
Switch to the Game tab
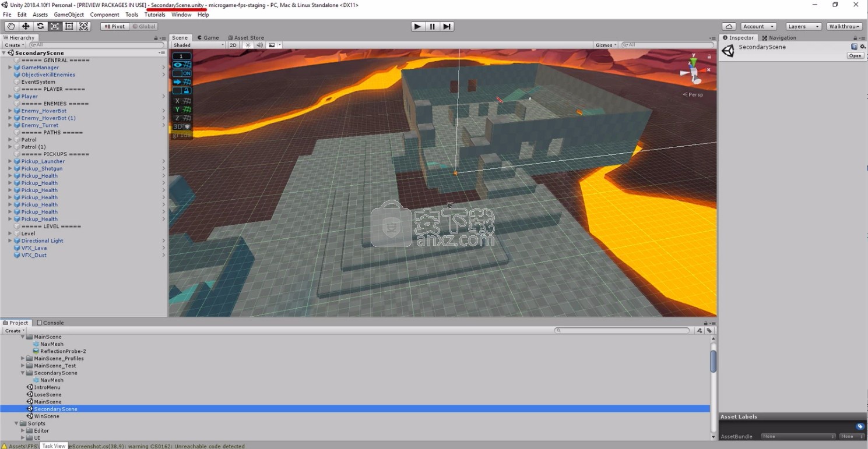tap(208, 37)
